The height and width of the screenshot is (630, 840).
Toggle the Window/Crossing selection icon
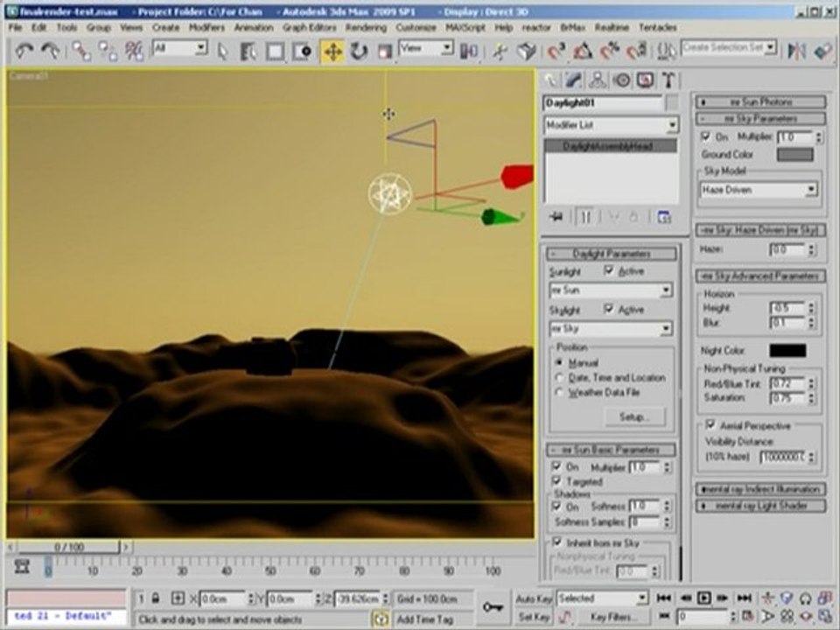tap(302, 52)
